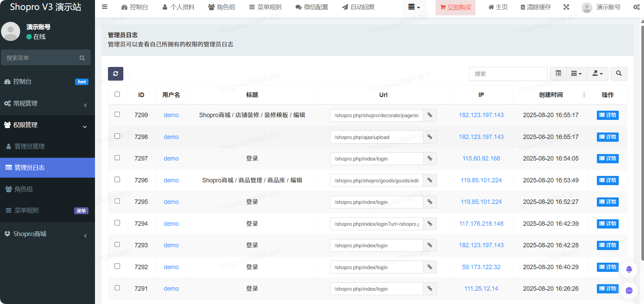
Task: Collapse the 权限管理 sidebar menu
Action: [x=47, y=125]
